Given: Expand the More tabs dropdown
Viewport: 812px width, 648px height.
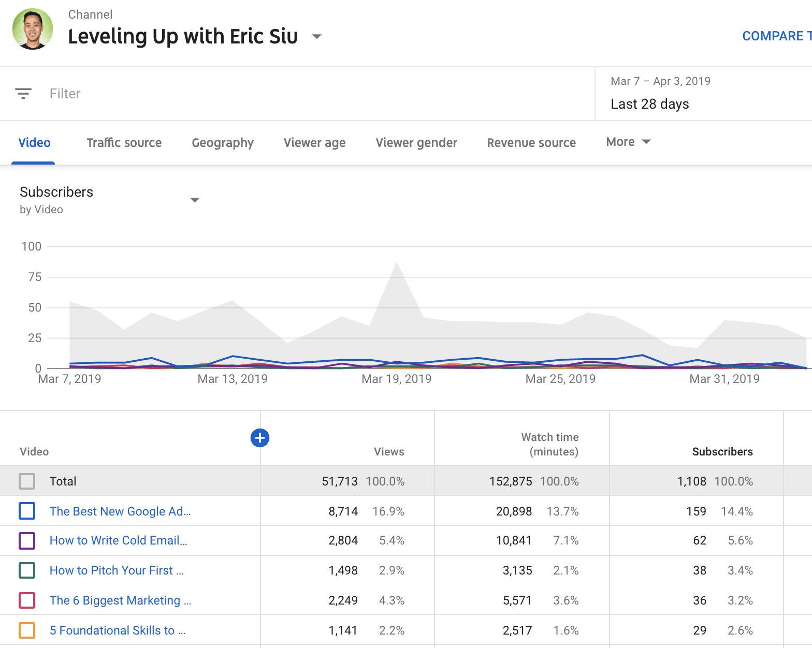Looking at the screenshot, I should point(628,142).
